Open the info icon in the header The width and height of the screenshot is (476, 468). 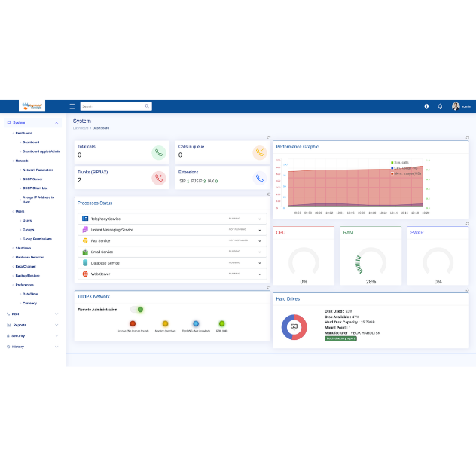coord(426,106)
